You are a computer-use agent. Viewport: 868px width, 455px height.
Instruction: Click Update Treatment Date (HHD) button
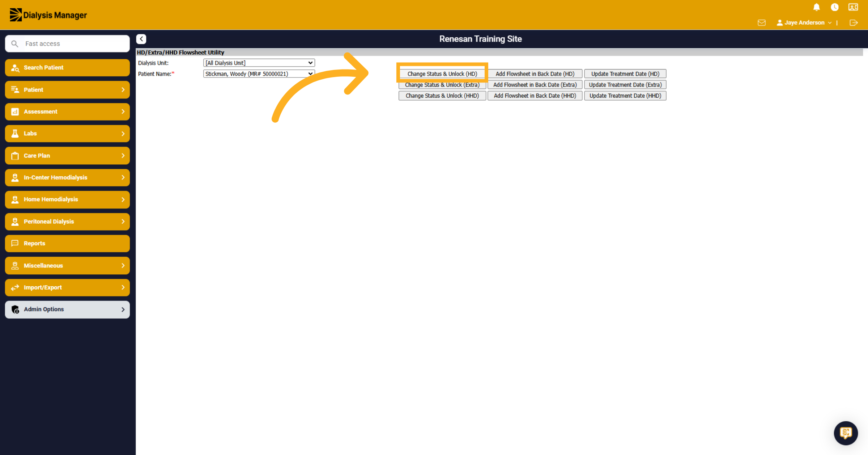coord(625,96)
